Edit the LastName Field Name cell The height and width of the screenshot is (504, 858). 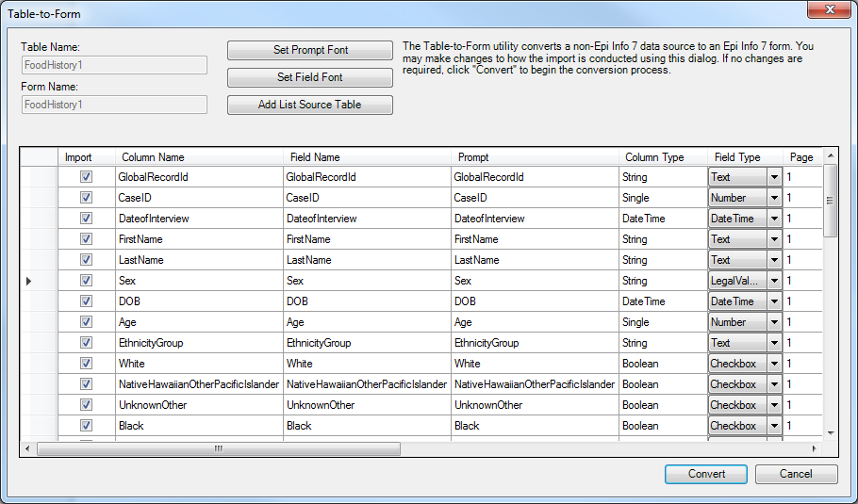coord(367,260)
